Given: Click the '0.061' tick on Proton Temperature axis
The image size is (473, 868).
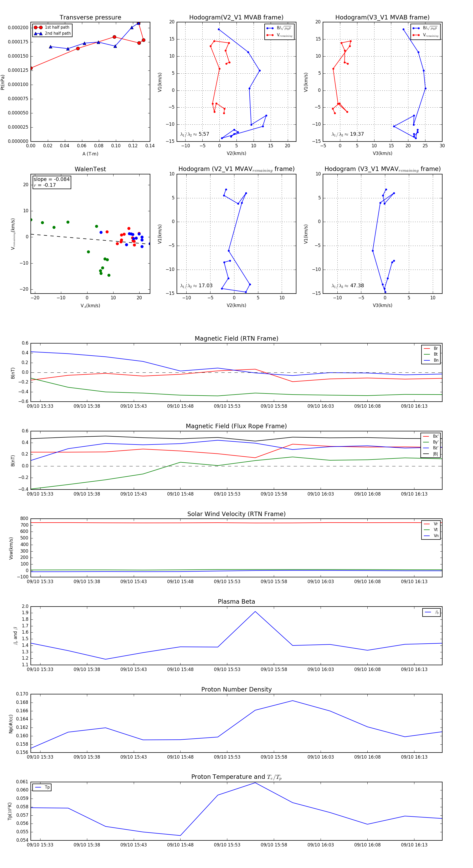Looking at the screenshot, I should tap(22, 781).
